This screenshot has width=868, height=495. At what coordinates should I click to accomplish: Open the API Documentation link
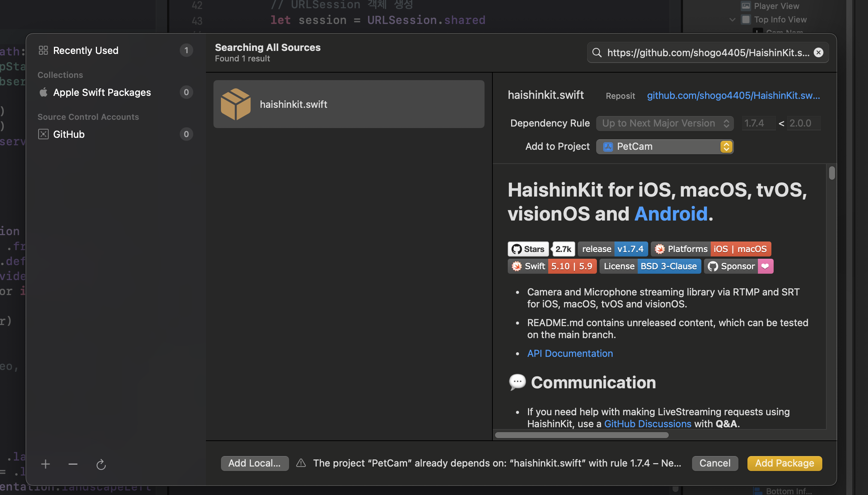(570, 353)
